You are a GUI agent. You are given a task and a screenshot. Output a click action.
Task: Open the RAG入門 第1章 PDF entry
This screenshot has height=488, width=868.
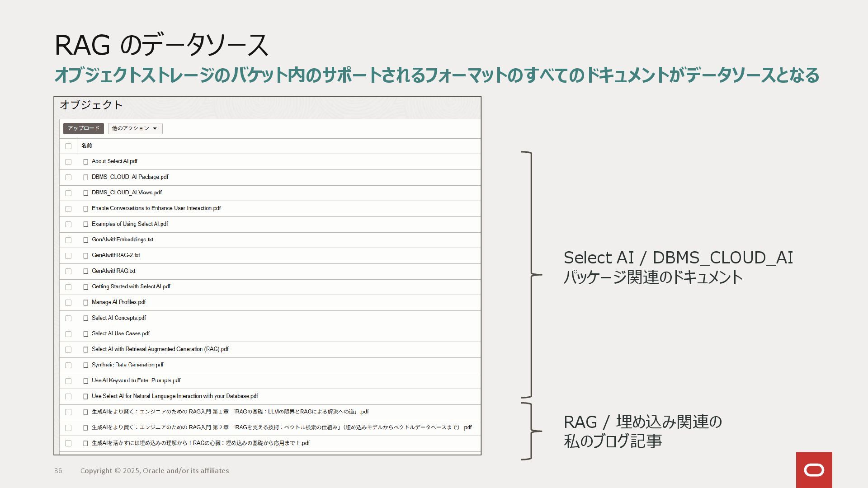tap(230, 412)
